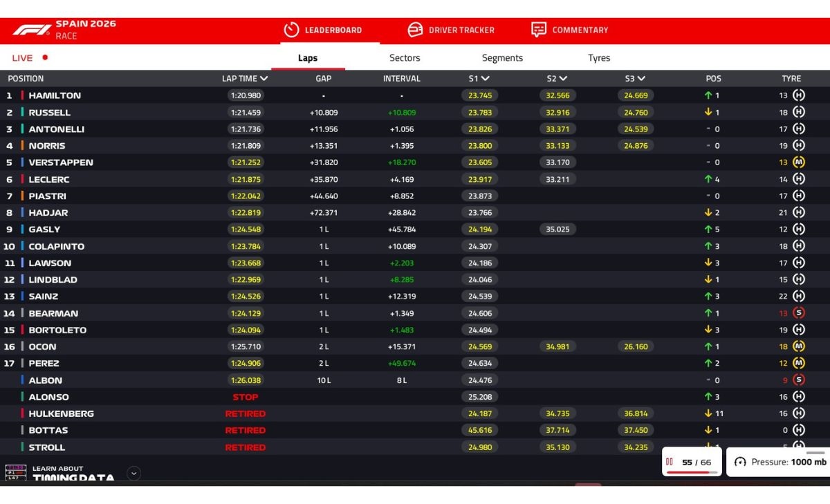
Task: Switch to the Sectors tab
Action: (405, 58)
